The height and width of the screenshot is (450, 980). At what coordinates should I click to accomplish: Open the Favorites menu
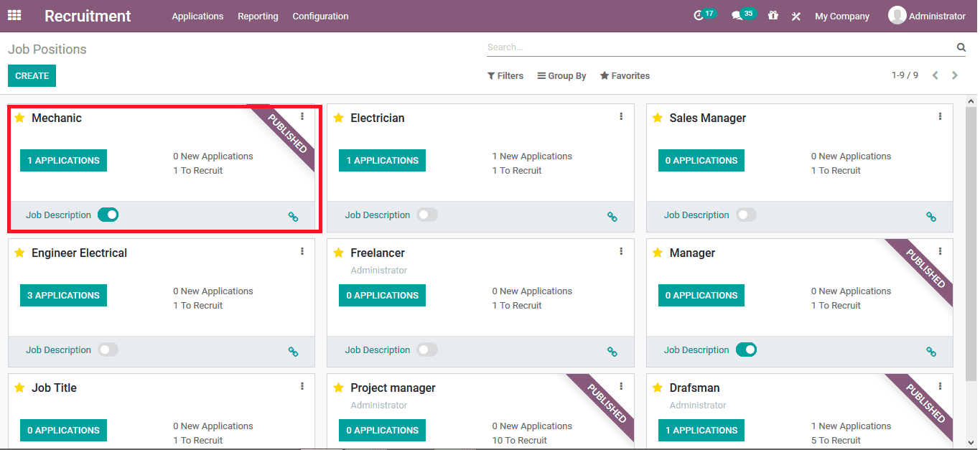[625, 75]
